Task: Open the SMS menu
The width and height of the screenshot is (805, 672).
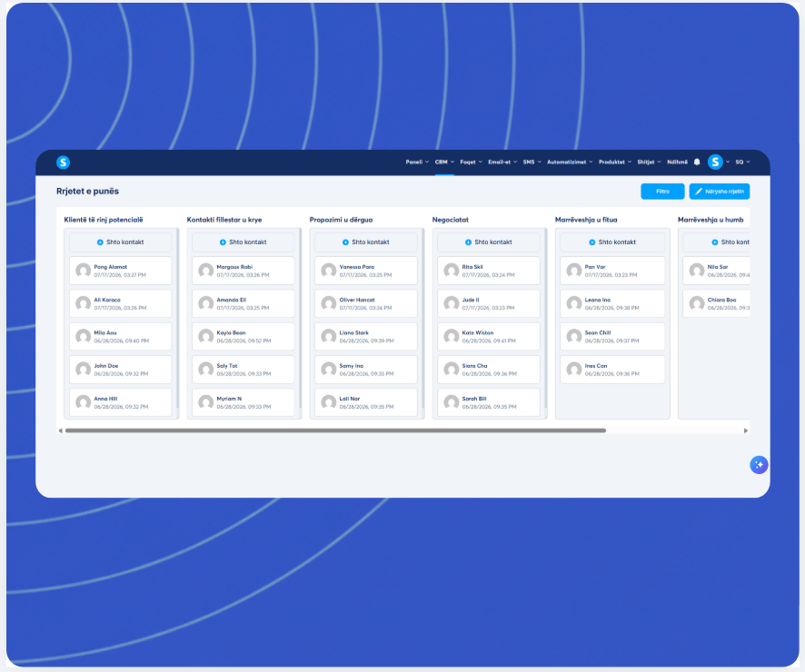Action: coord(532,163)
